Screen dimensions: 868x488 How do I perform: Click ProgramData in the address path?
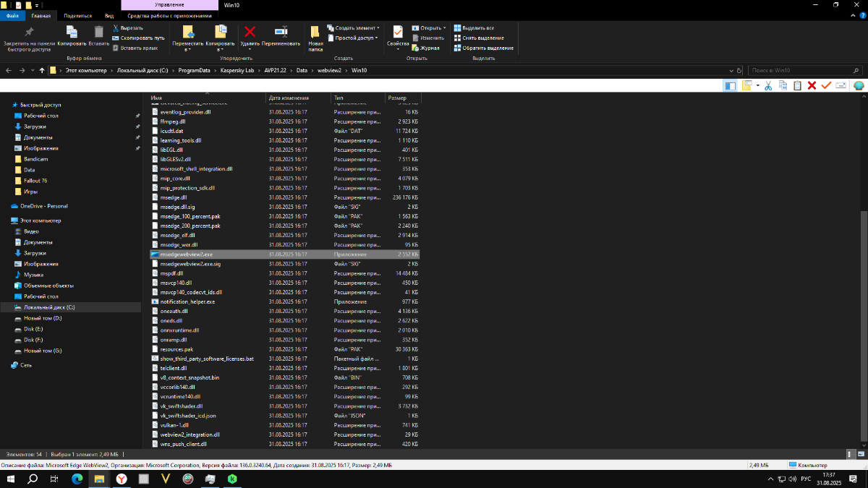(194, 70)
